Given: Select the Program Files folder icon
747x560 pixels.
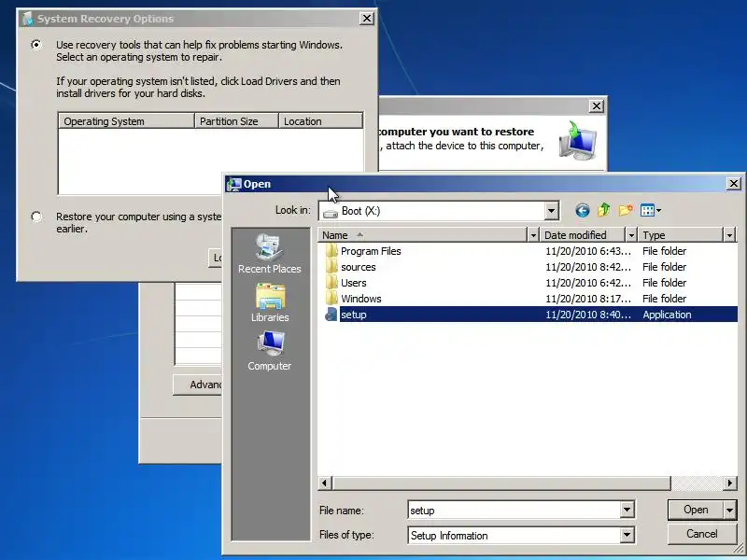Looking at the screenshot, I should coord(331,251).
